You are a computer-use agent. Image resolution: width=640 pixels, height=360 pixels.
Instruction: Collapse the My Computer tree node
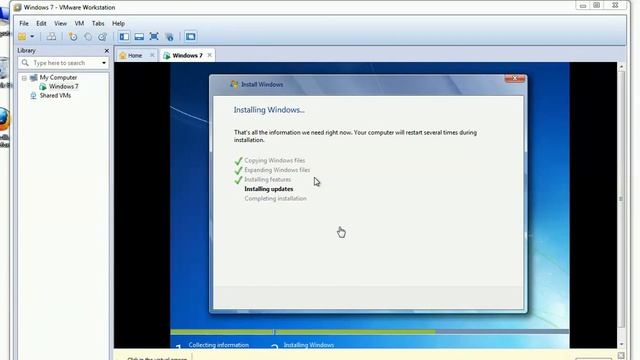pyautogui.click(x=24, y=78)
